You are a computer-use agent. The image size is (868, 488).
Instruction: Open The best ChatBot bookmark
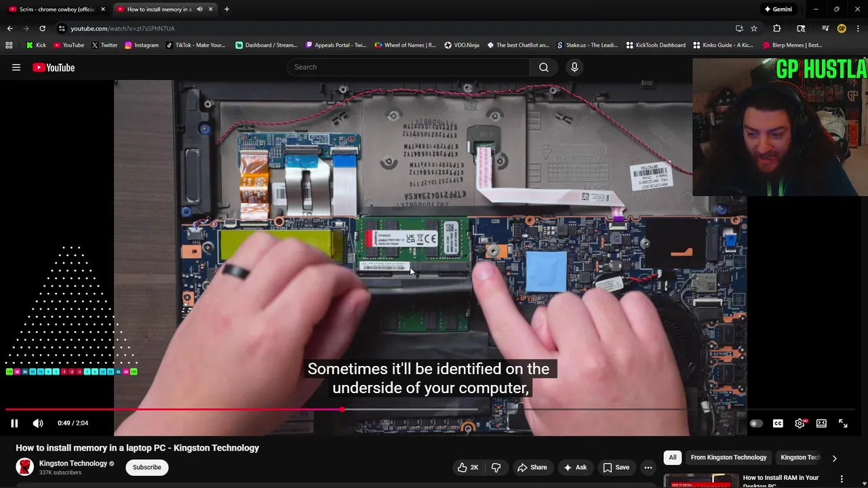coord(518,45)
